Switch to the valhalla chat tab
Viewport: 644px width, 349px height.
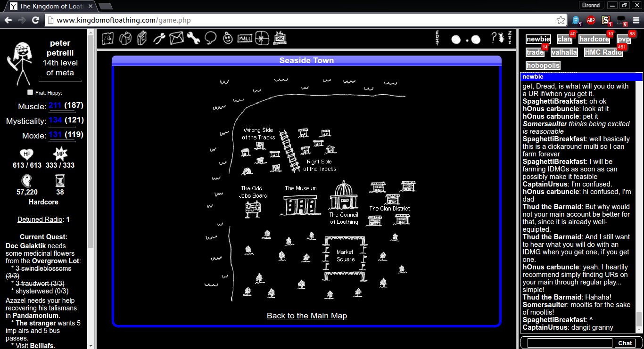564,52
